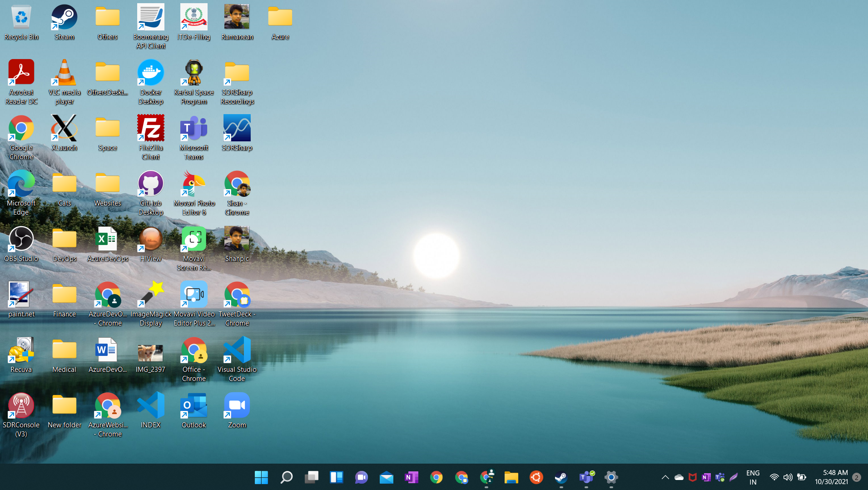Select the Microsoft Teams desktop shortcut

point(194,138)
